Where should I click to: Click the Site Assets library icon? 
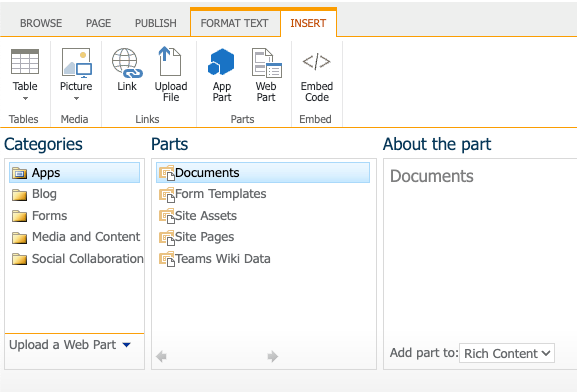point(167,216)
